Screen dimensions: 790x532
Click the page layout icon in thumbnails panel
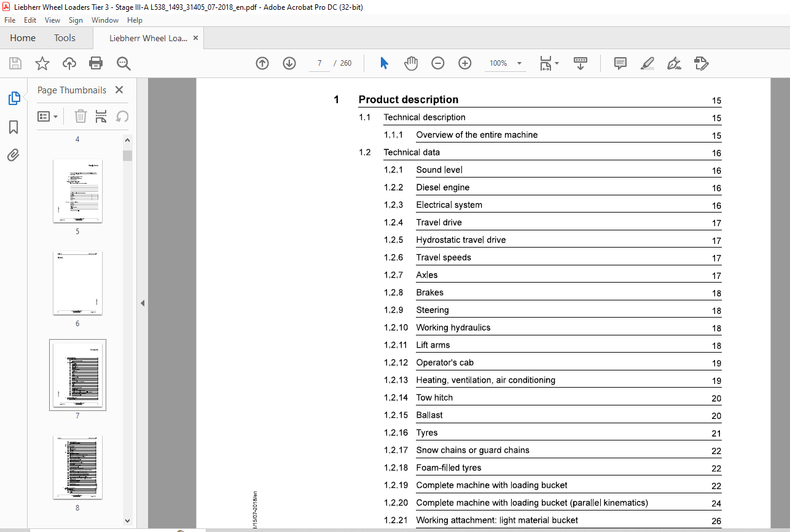(x=102, y=116)
